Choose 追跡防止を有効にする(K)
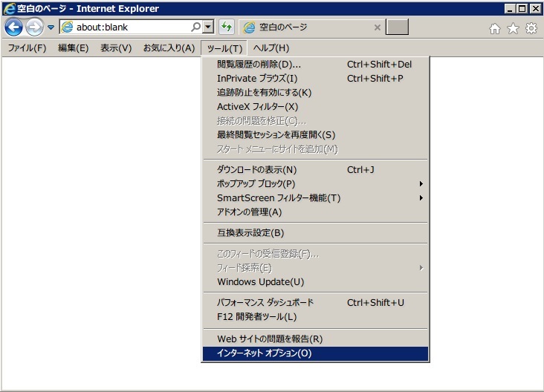 point(315,93)
